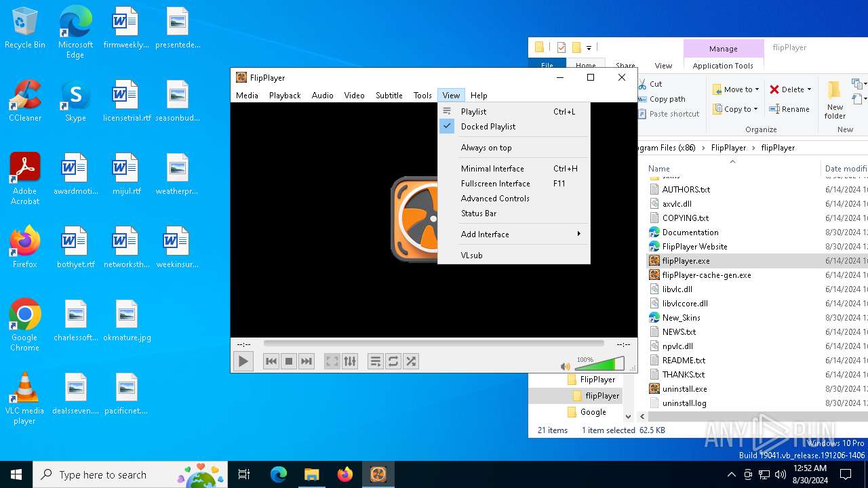Viewport: 868px width, 488px height.
Task: Click the playback seek bar
Action: (433, 344)
